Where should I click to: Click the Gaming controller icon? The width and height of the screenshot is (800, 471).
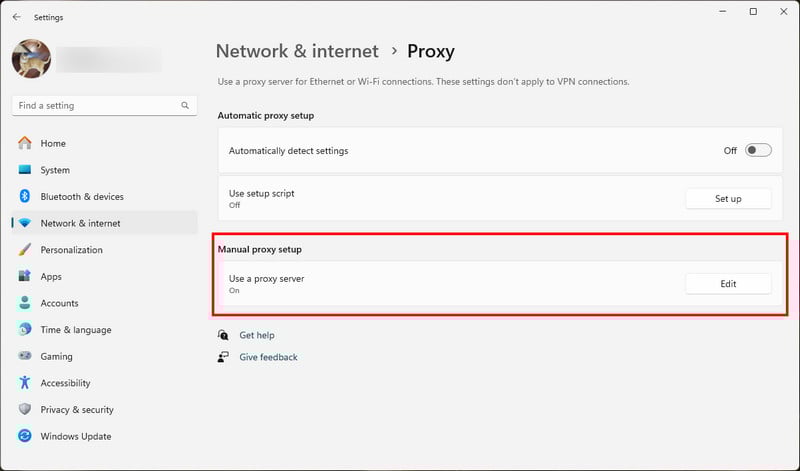[x=24, y=356]
